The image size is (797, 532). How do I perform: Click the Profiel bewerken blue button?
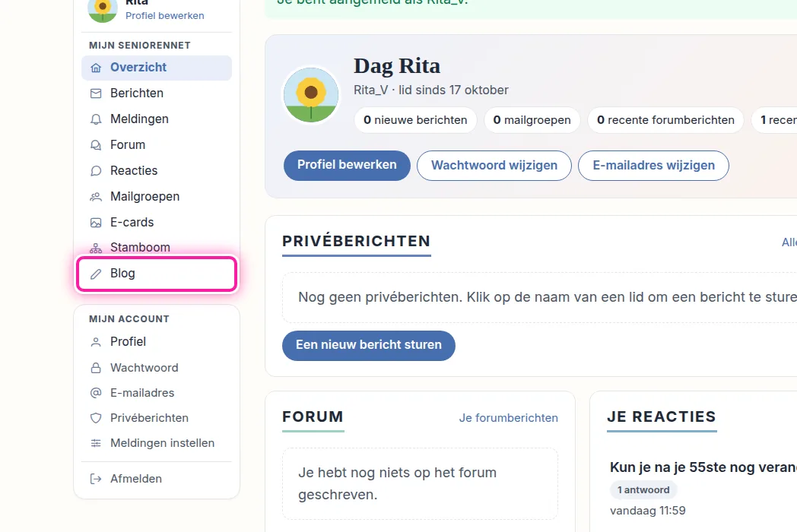pyautogui.click(x=347, y=165)
